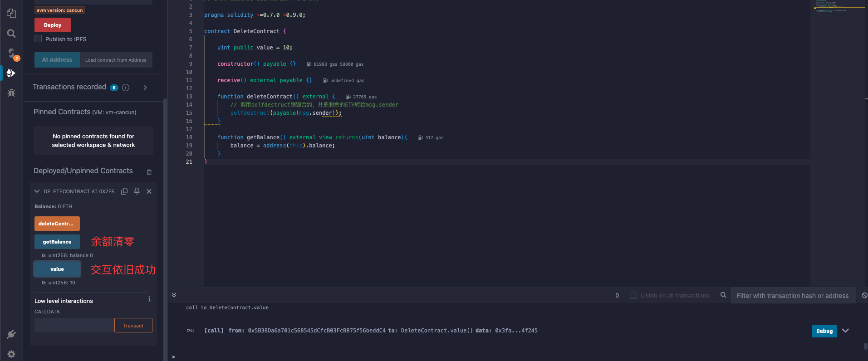This screenshot has width=868, height=361.
Task: Click the Balance: 0 ETH text
Action: tap(54, 206)
